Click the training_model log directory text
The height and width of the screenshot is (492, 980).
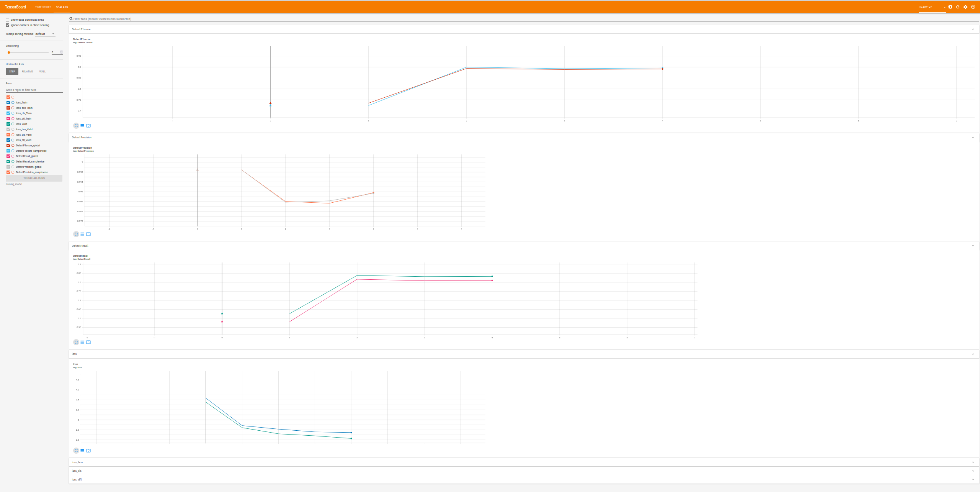[14, 184]
